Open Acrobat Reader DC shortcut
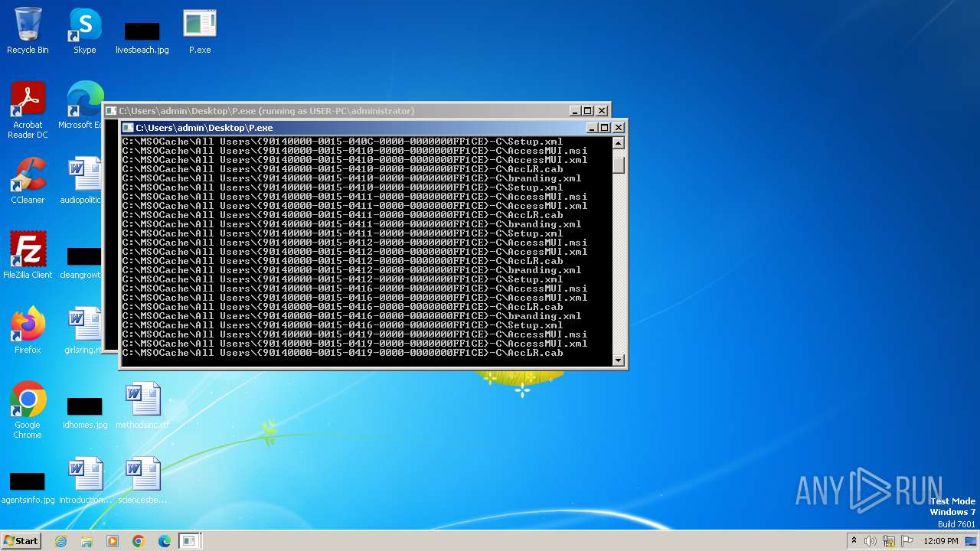 [28, 110]
